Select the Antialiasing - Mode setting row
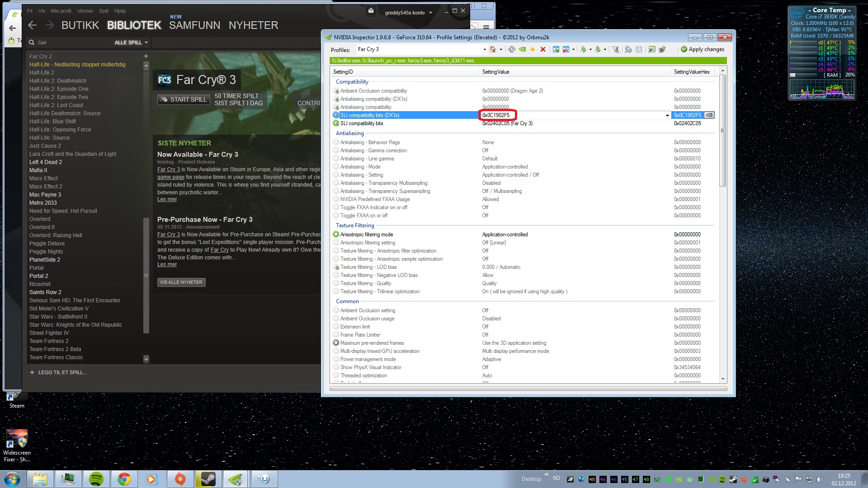Screen dimensions: 868x488 click(523, 167)
